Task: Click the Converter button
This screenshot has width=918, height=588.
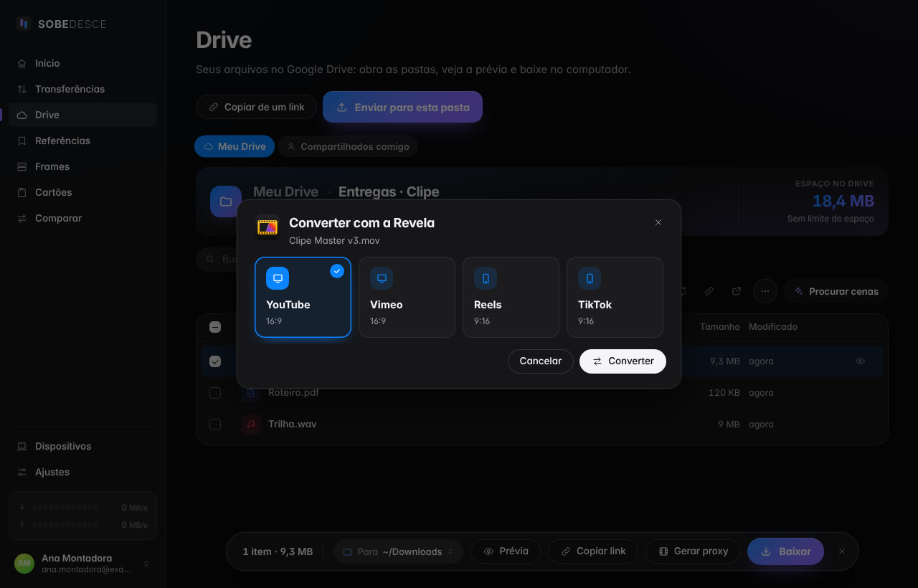Action: (623, 361)
